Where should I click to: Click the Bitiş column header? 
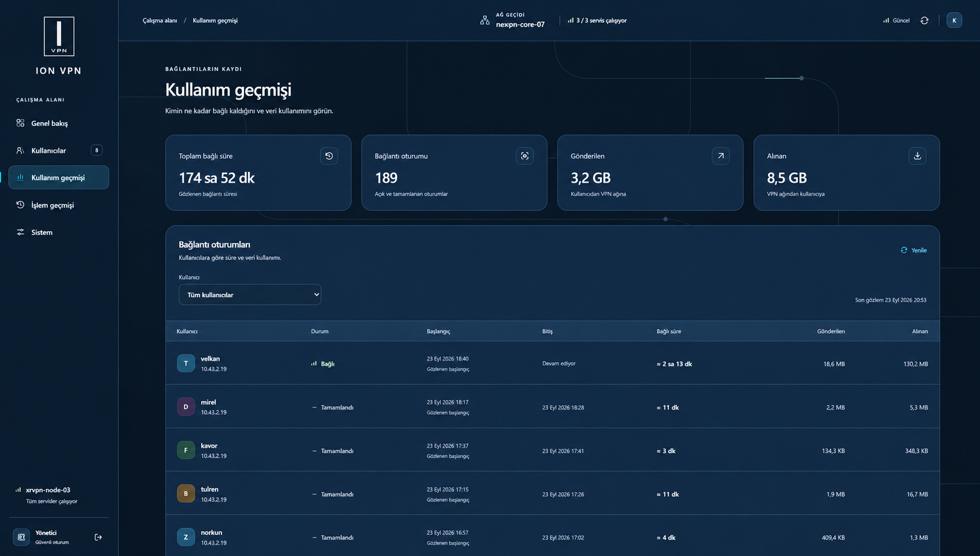[x=548, y=331]
